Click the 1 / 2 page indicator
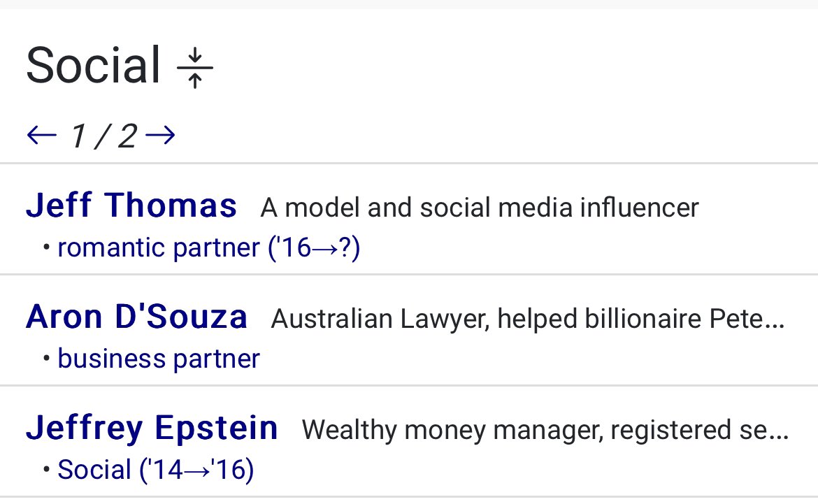The width and height of the screenshot is (818, 504). coord(102,136)
